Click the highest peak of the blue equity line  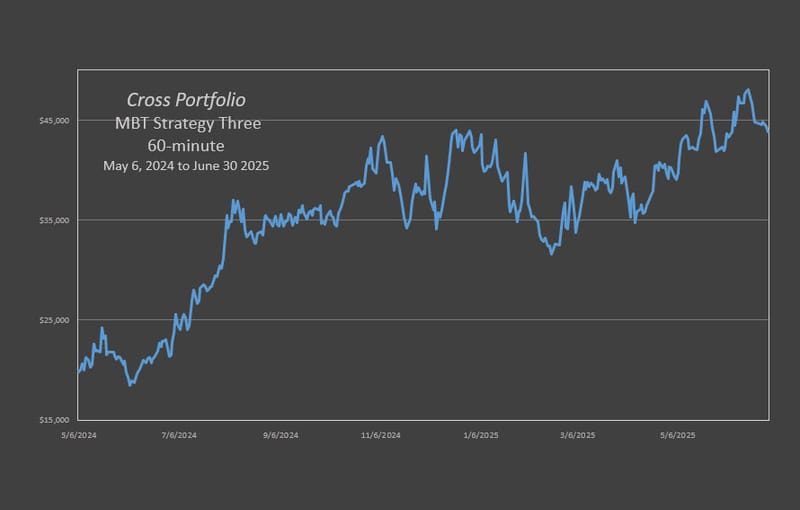pos(748,90)
